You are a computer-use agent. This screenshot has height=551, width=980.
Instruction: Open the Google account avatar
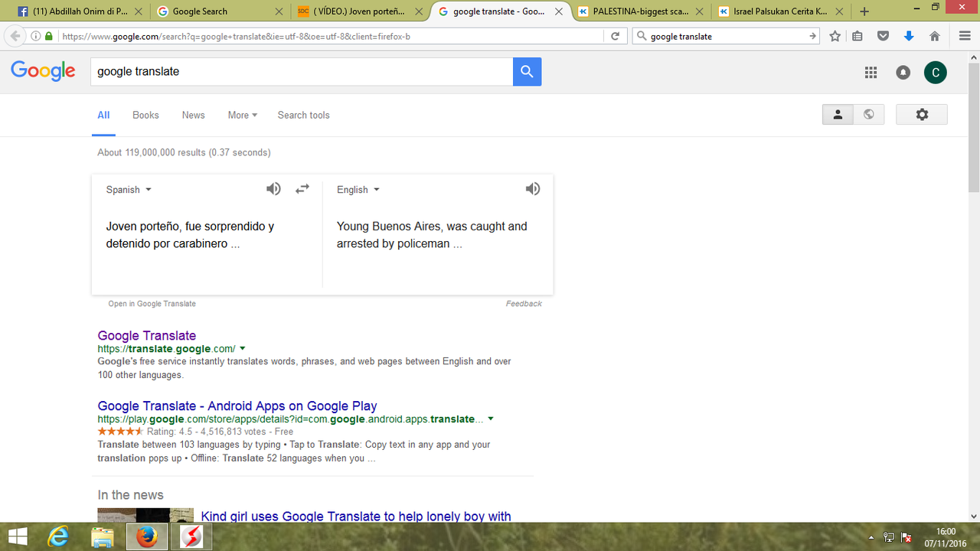click(936, 72)
